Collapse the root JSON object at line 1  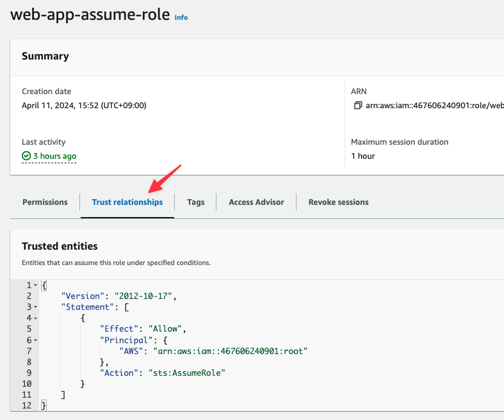coord(35,286)
